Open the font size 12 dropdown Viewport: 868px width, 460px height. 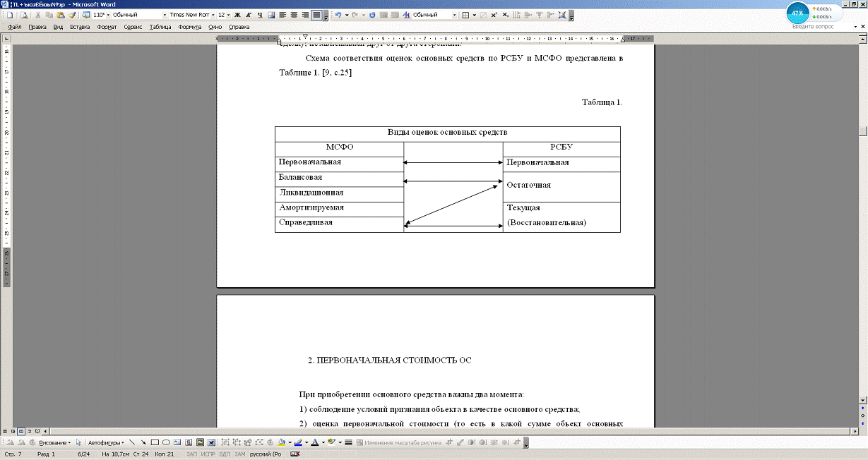click(228, 14)
